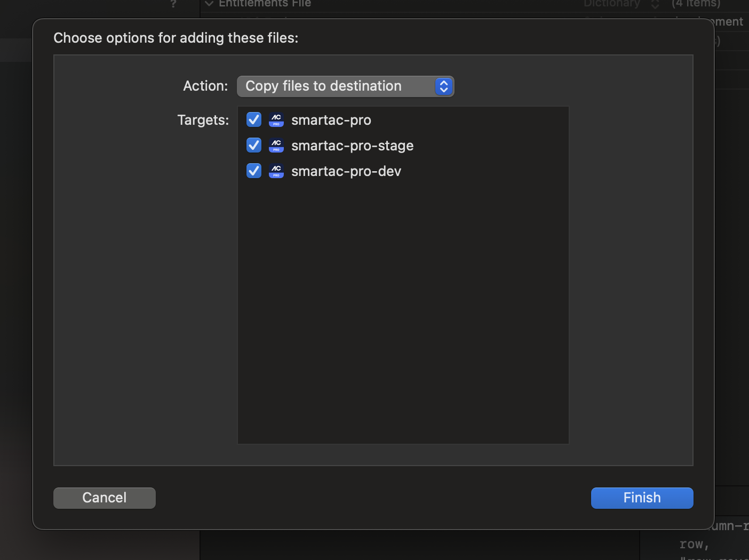Click the Copy files to destination control
Viewport: 749px width, 560px height.
tap(346, 86)
